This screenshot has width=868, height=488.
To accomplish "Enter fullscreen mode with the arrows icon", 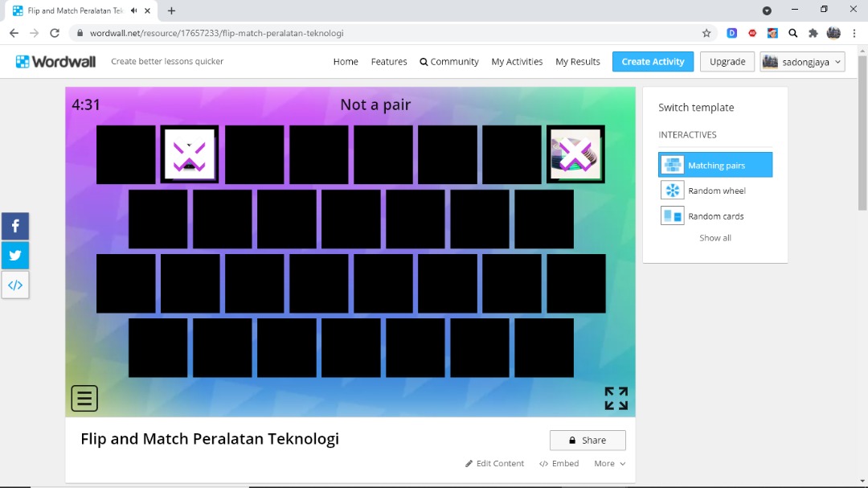I will [616, 398].
